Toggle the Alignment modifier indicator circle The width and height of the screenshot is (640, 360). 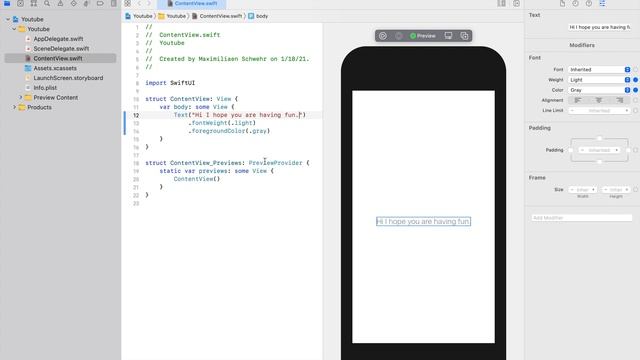[636, 100]
